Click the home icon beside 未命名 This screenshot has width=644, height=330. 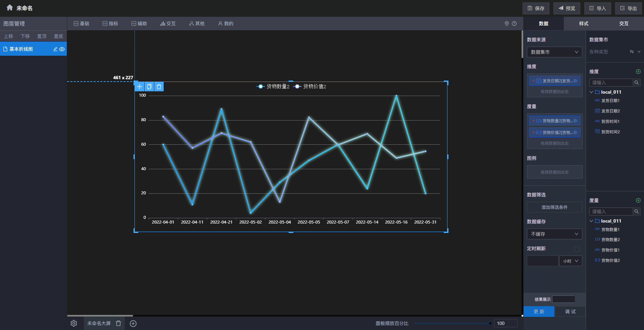(x=9, y=8)
